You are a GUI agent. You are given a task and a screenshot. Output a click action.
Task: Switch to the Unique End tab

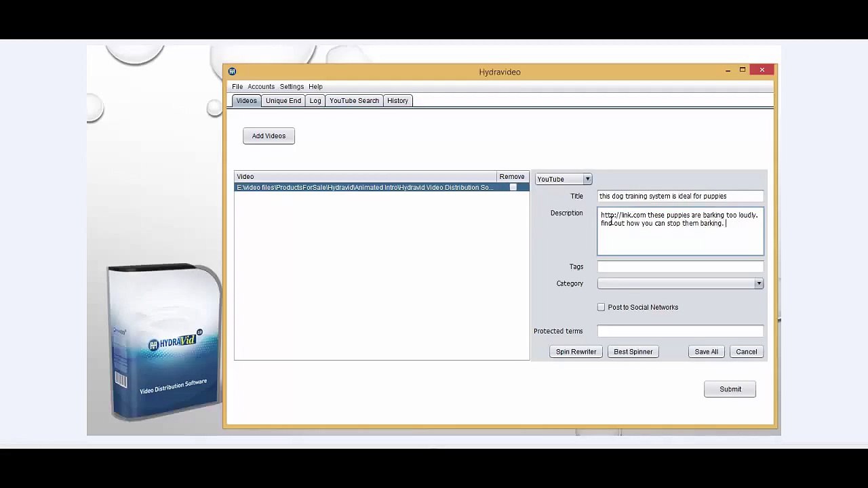(283, 101)
